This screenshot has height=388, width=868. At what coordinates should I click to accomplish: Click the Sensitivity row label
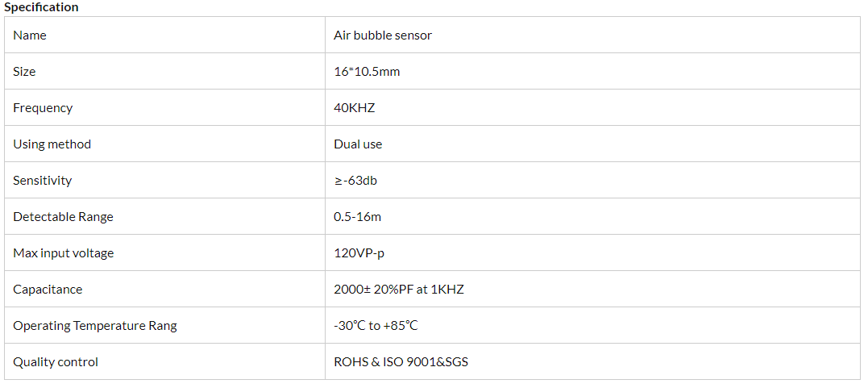click(42, 181)
